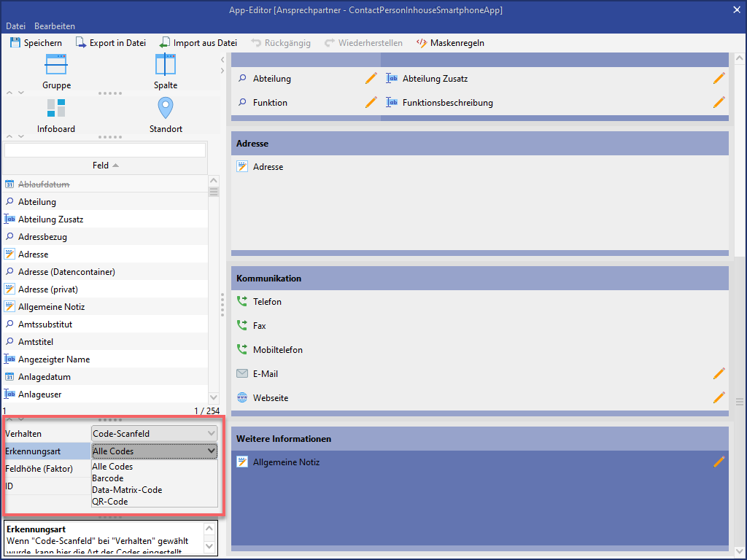
Task: Click the pencil icon for E-Mail
Action: (719, 374)
